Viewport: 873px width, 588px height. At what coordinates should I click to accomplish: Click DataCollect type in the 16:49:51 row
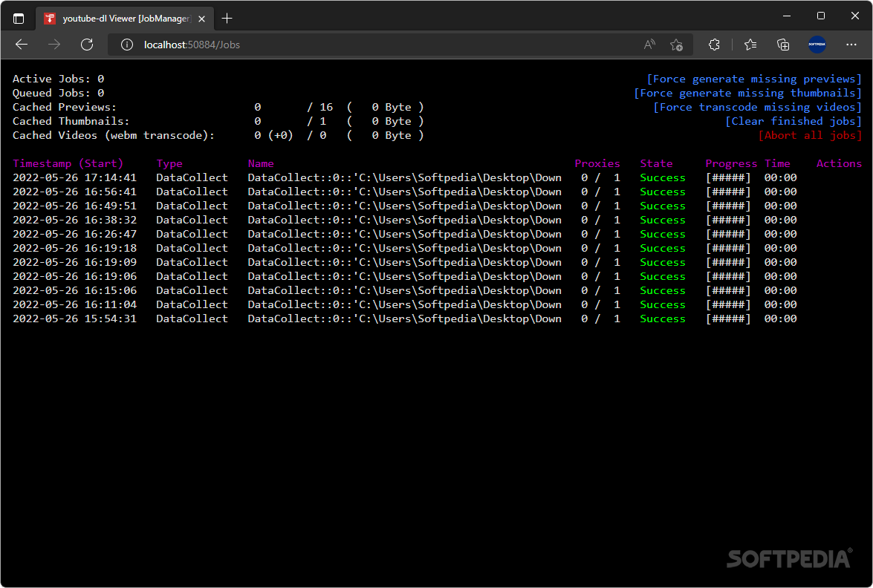click(x=192, y=206)
